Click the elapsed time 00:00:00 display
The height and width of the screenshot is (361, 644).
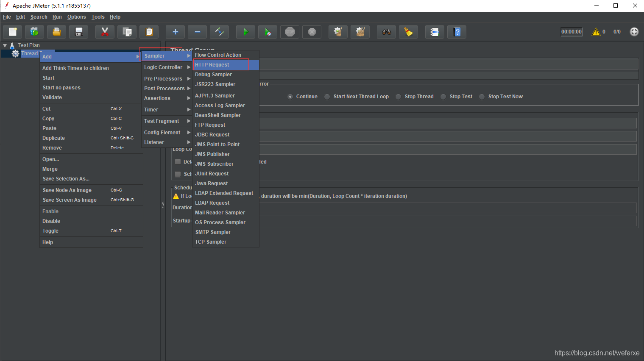572,32
